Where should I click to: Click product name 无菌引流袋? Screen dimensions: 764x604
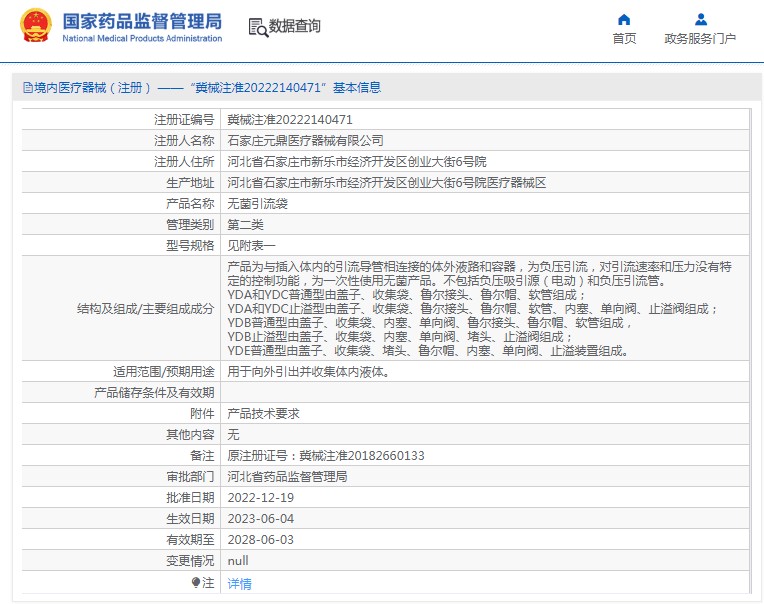click(257, 203)
